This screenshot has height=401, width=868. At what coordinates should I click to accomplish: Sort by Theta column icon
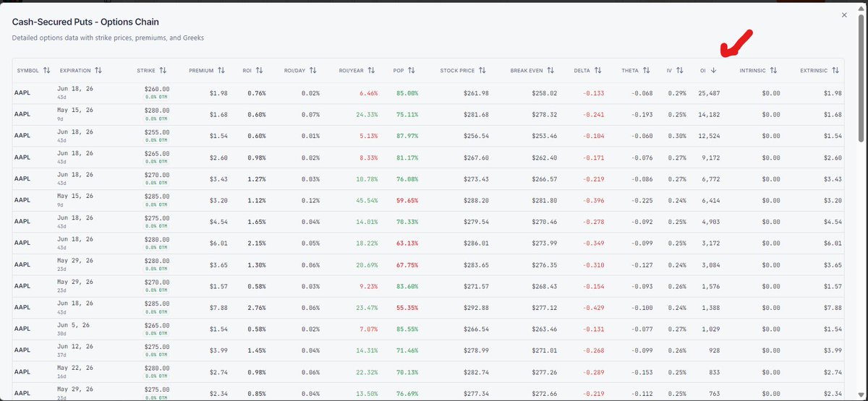point(646,71)
